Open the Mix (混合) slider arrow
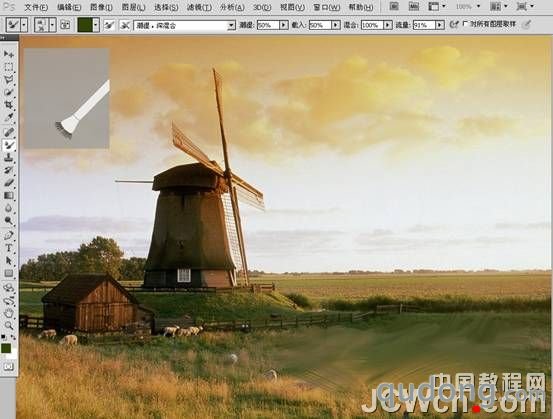 coord(388,25)
